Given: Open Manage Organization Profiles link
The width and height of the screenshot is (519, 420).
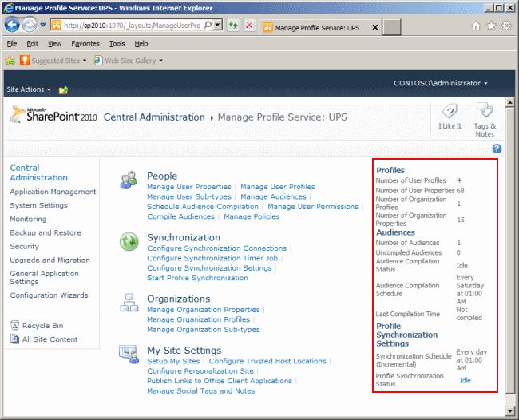Looking at the screenshot, I should (x=199, y=319).
